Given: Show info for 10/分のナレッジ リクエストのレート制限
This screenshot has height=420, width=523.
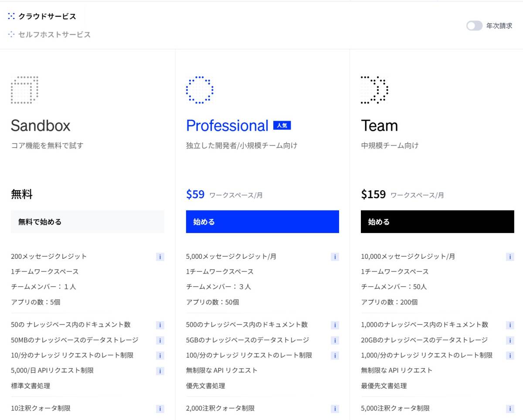Looking at the screenshot, I should (x=160, y=356).
